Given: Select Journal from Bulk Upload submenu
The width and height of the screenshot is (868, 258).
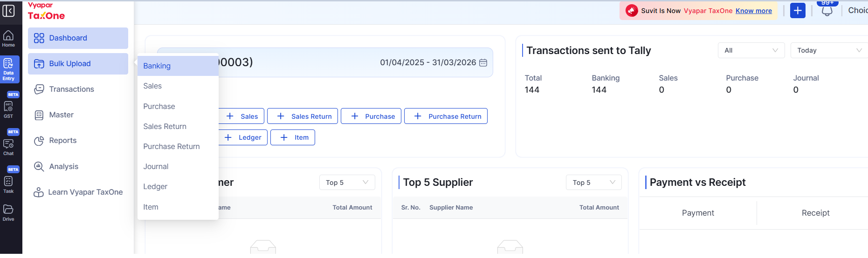Looking at the screenshot, I should click(156, 167).
